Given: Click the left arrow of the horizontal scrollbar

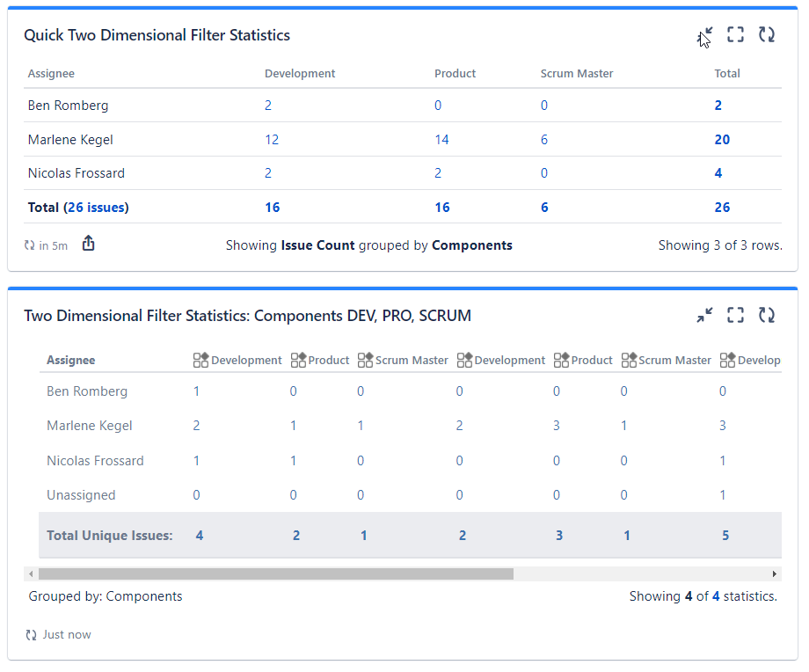Looking at the screenshot, I should point(31,573).
